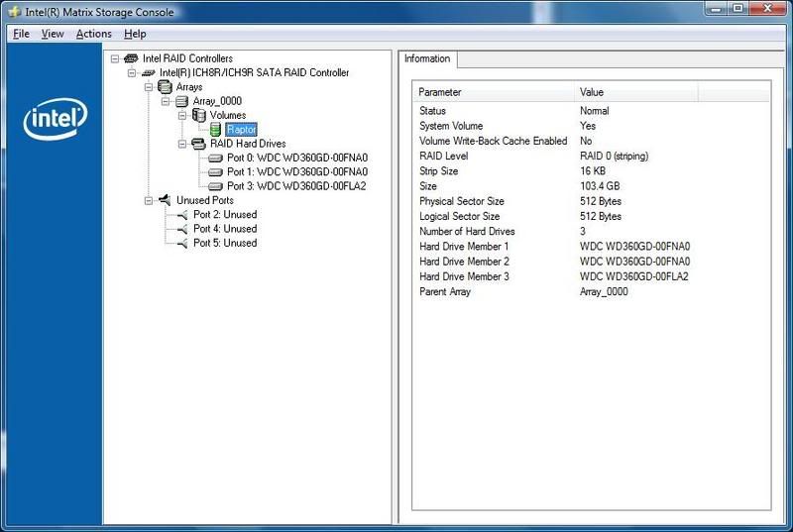This screenshot has height=532, width=793.
Task: Click the Port 2 unused connector icon
Action: [182, 215]
